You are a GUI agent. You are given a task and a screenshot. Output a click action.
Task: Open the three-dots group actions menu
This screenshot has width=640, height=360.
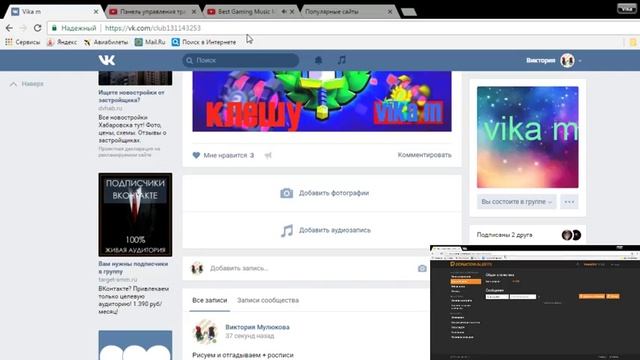[569, 202]
